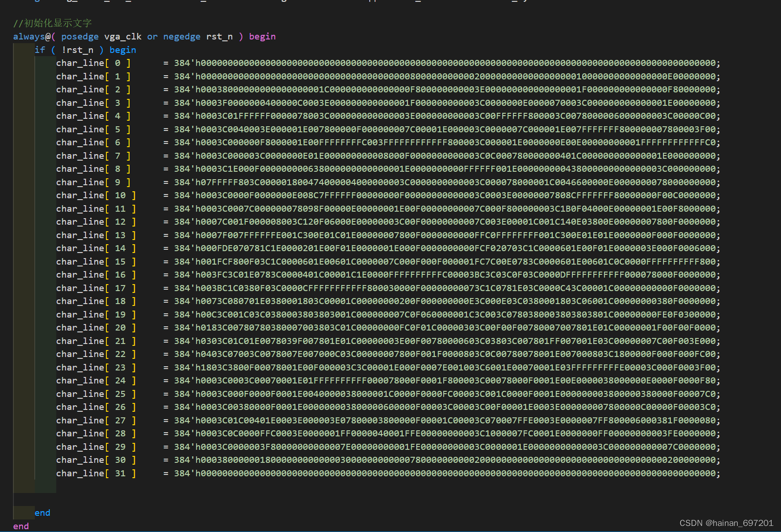Click 'char_line[ 31 ]' assignment target
781x532 pixels.
pyautogui.click(x=96, y=473)
